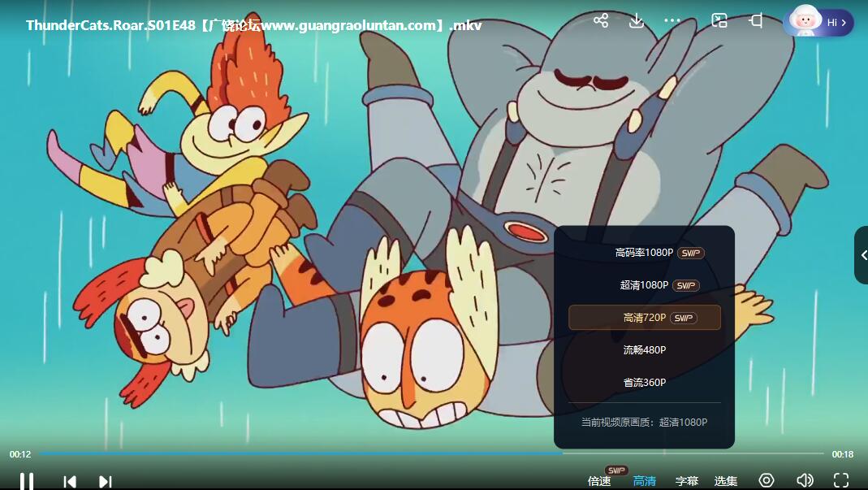Open the 选集 episode list
The width and height of the screenshot is (868, 490).
(x=726, y=480)
